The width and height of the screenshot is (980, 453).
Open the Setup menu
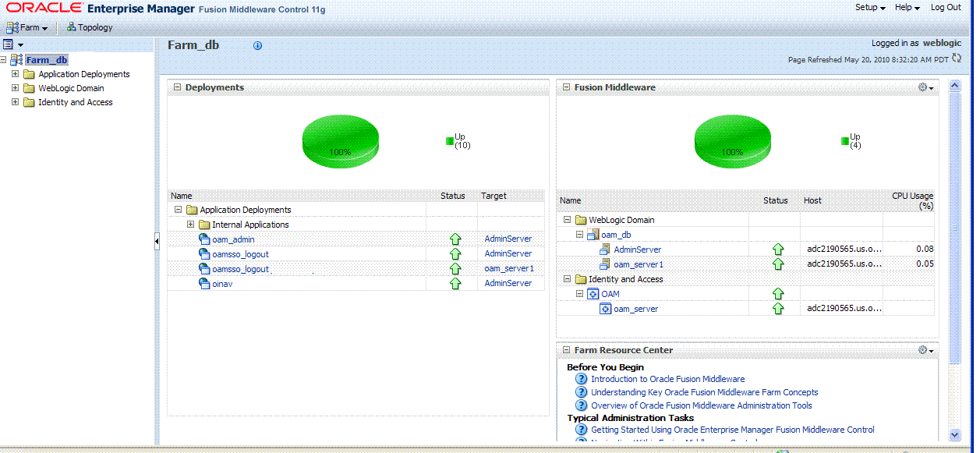tap(870, 7)
